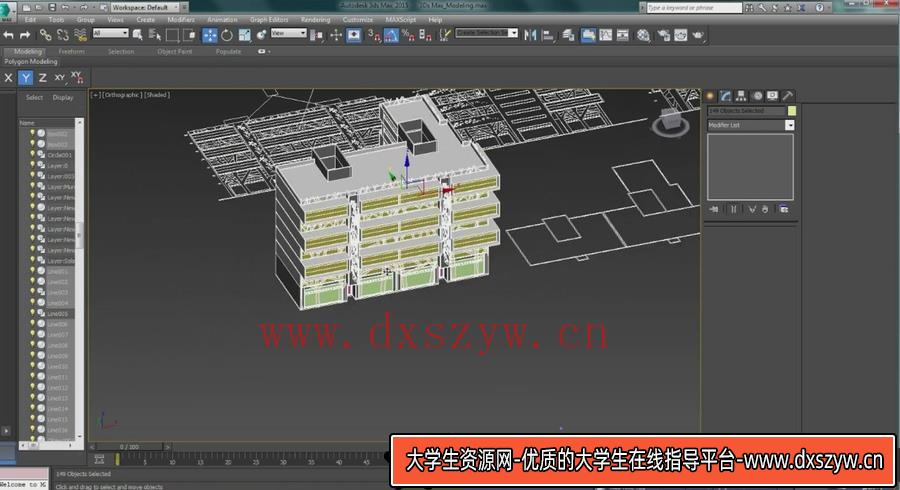Open the Utilities tab with hammer icon
The image size is (900, 490).
point(788,96)
